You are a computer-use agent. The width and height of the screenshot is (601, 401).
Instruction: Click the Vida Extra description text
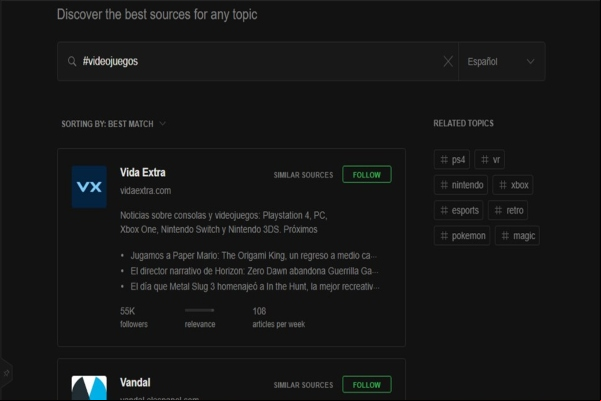pos(223,222)
